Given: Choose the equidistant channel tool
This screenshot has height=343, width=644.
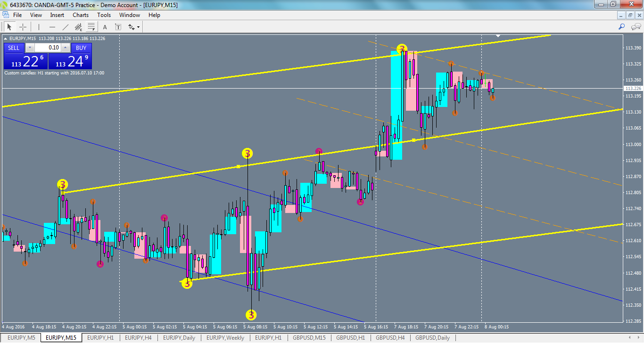Looking at the screenshot, I should click(78, 27).
